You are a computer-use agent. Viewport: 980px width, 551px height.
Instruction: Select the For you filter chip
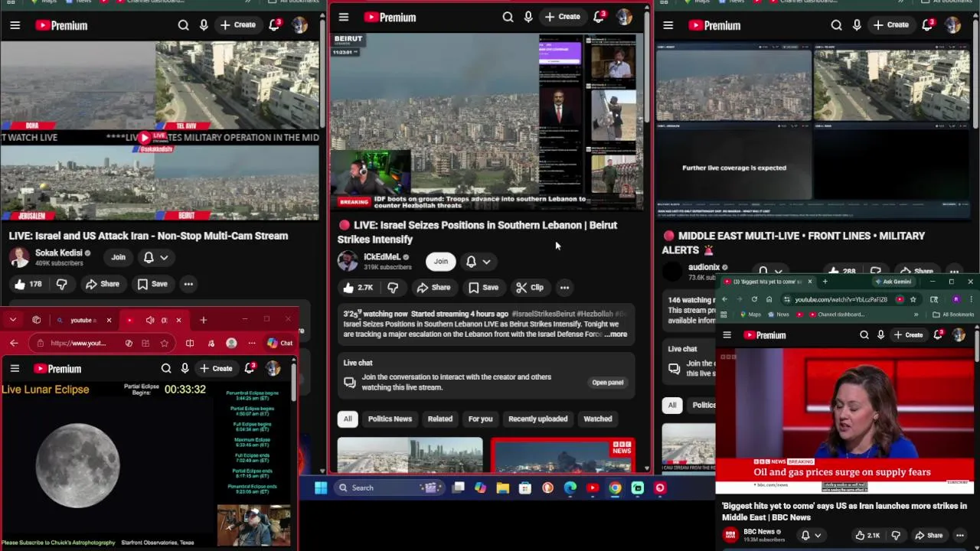point(480,419)
